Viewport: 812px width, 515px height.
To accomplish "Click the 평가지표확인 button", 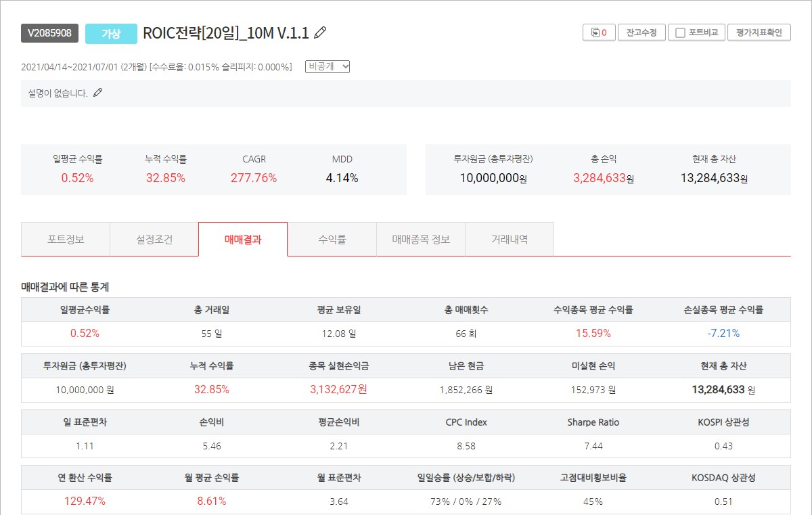I will [759, 32].
